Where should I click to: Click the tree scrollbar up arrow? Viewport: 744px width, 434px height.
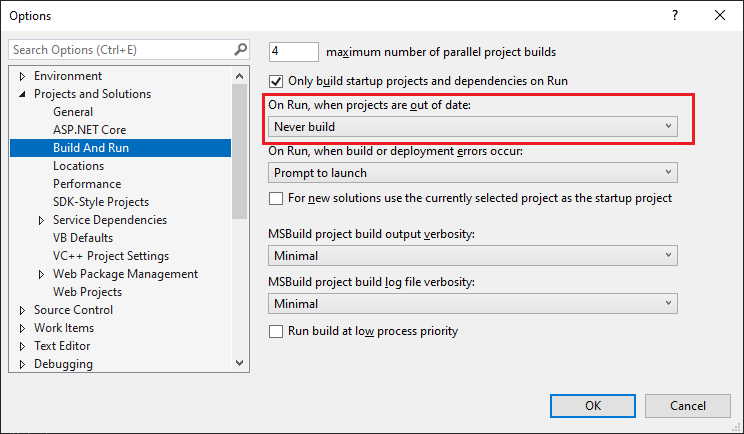pyautogui.click(x=240, y=76)
